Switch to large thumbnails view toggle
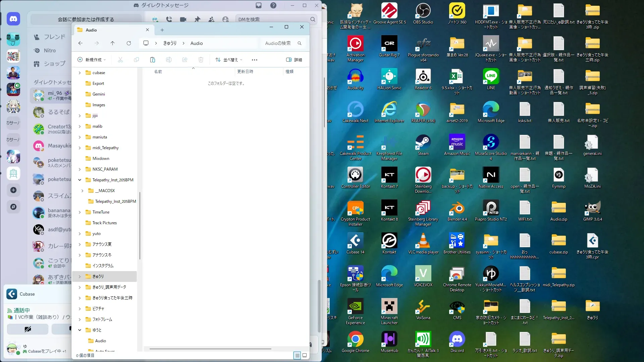 [x=305, y=355]
